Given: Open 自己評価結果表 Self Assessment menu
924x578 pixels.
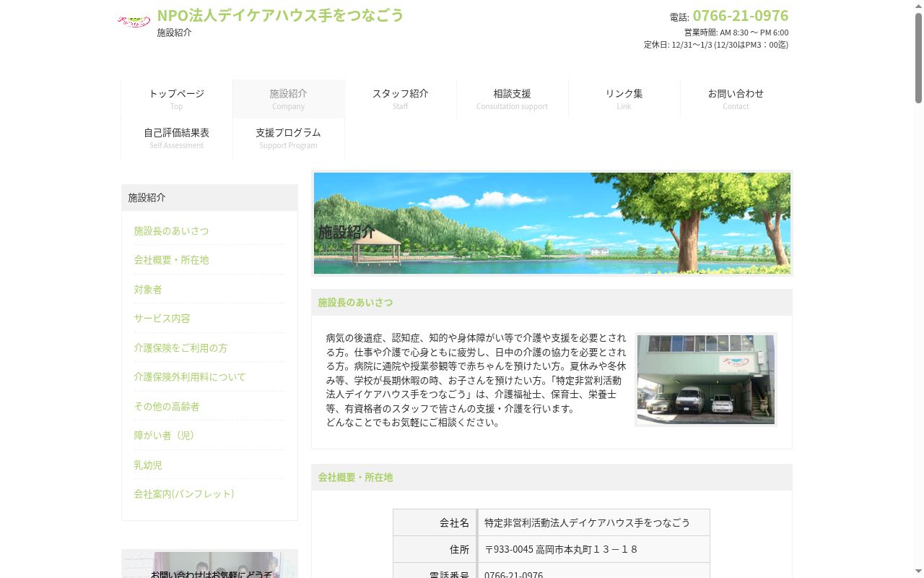Looking at the screenshot, I should coord(176,138).
